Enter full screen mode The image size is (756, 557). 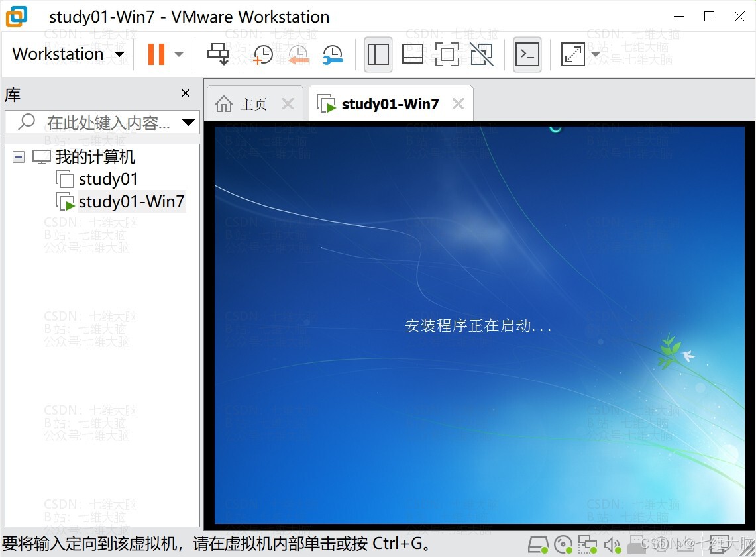(x=447, y=54)
